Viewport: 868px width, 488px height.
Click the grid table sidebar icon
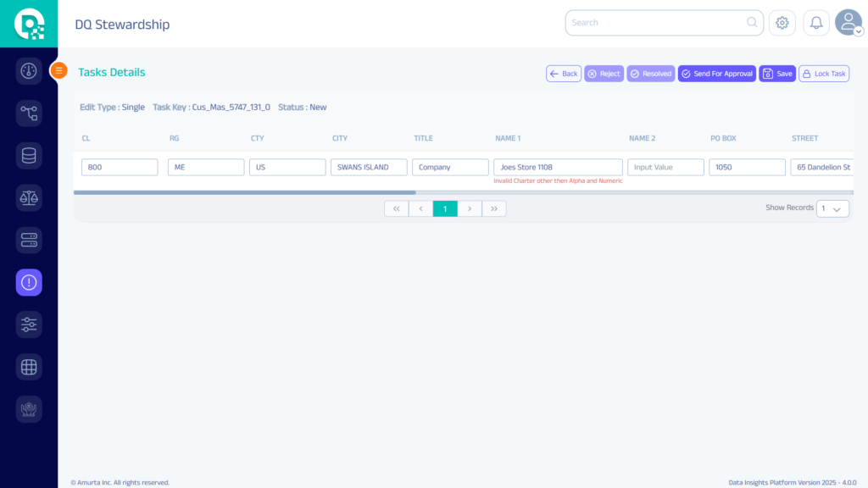29,367
